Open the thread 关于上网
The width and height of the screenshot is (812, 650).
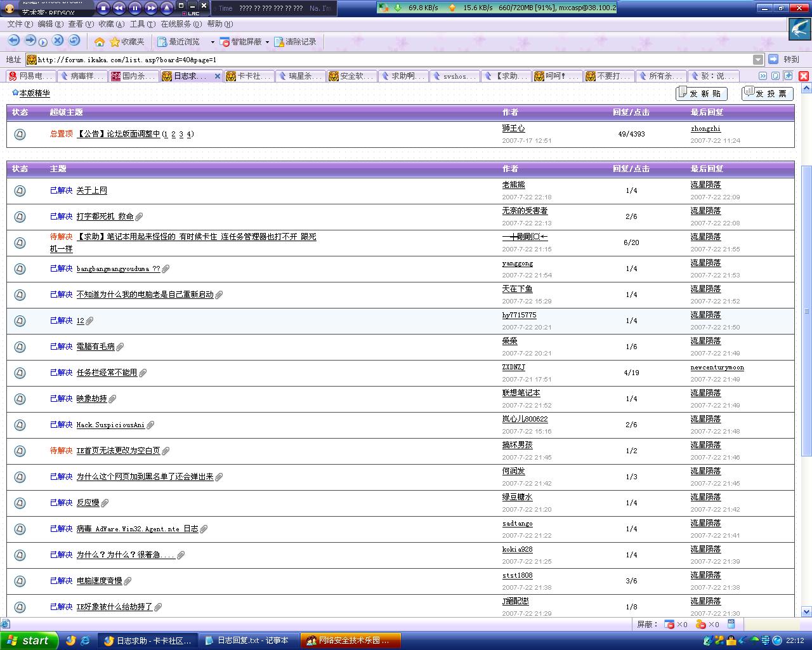pyautogui.click(x=92, y=190)
